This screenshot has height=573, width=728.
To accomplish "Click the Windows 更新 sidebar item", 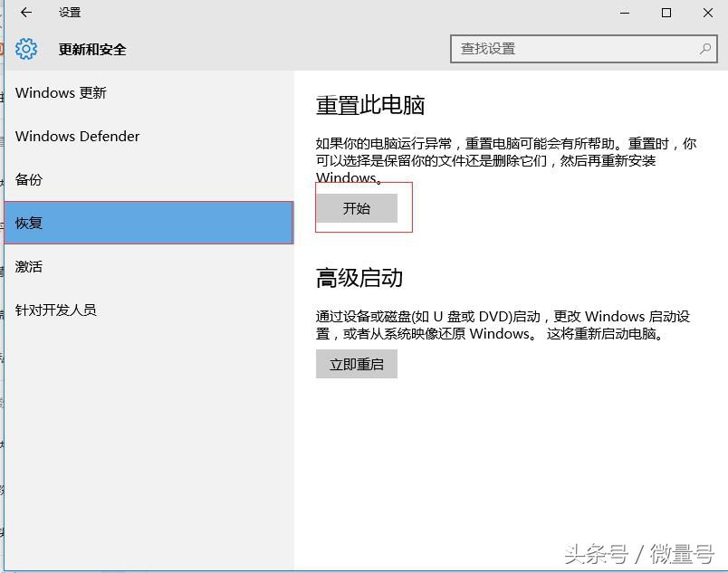I will click(x=61, y=92).
